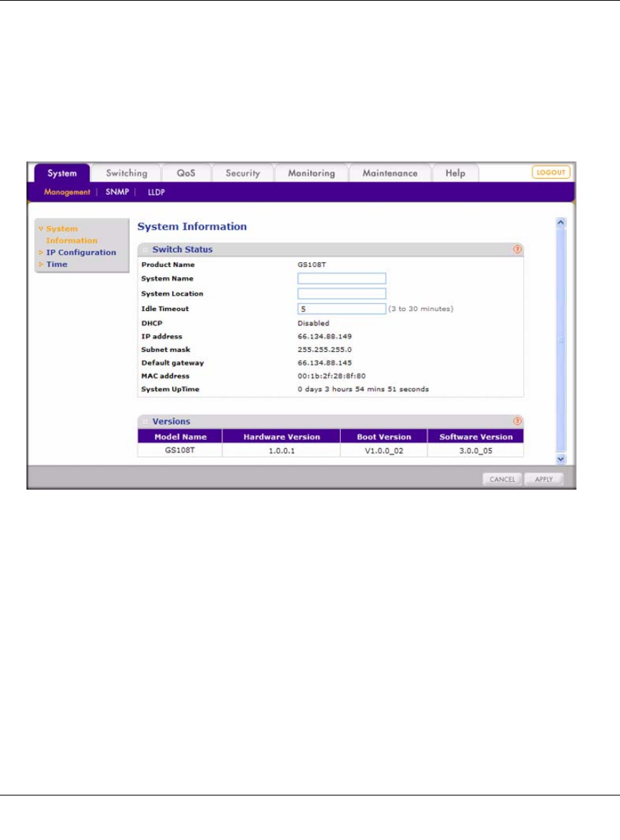Click the subnet mask value 255.255.255.0
The width and height of the screenshot is (620, 840).
coord(324,350)
